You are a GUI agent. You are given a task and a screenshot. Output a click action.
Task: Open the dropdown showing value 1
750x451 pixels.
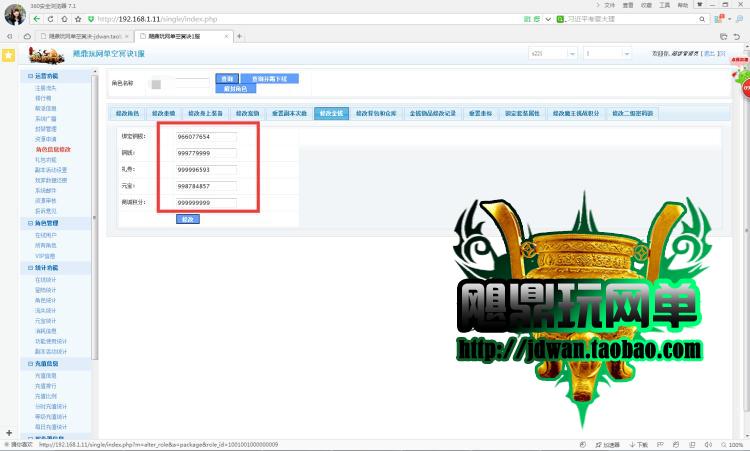pyautogui.click(x=607, y=54)
